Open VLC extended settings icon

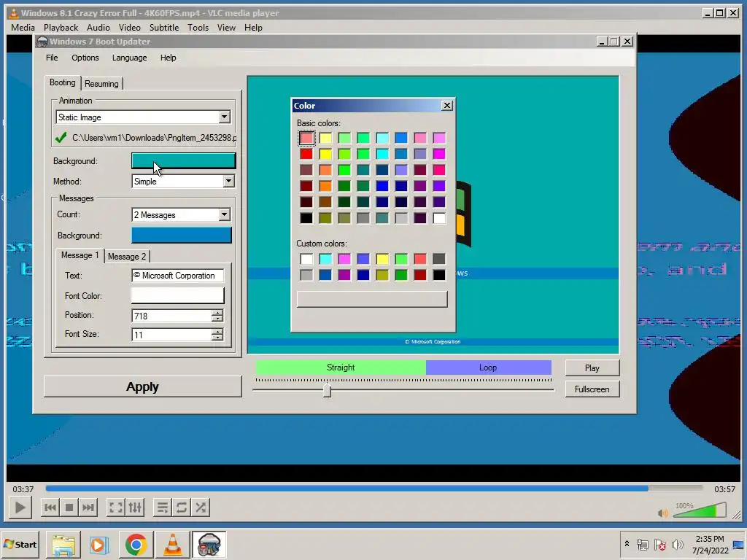tap(135, 507)
